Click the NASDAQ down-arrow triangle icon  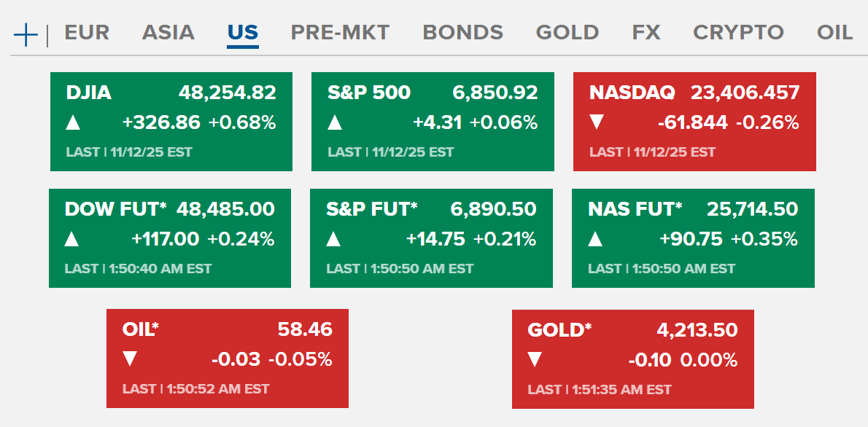pyautogui.click(x=597, y=122)
